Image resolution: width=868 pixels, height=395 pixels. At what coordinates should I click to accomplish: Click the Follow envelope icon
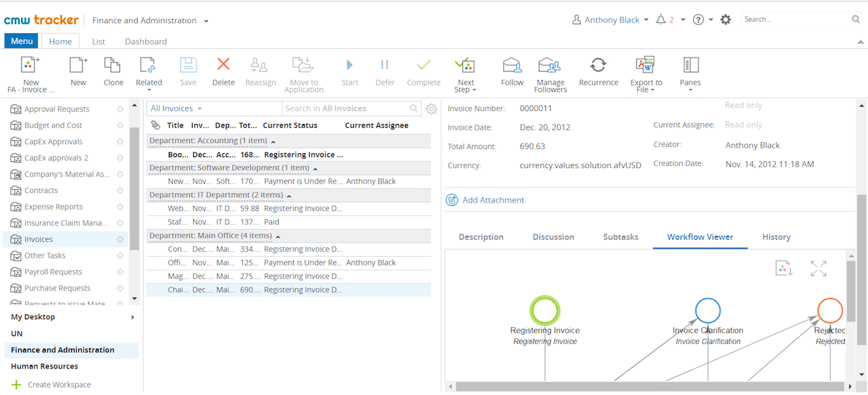(512, 65)
